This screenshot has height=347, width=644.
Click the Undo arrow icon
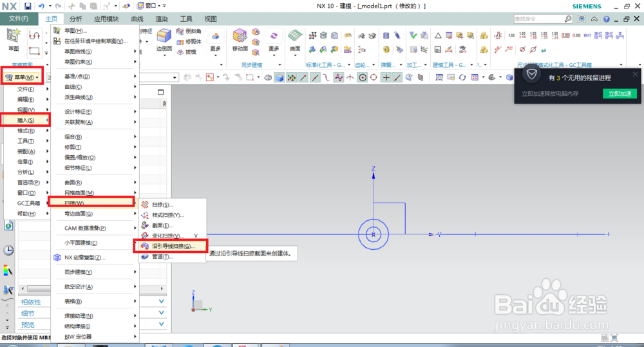[x=41, y=6]
